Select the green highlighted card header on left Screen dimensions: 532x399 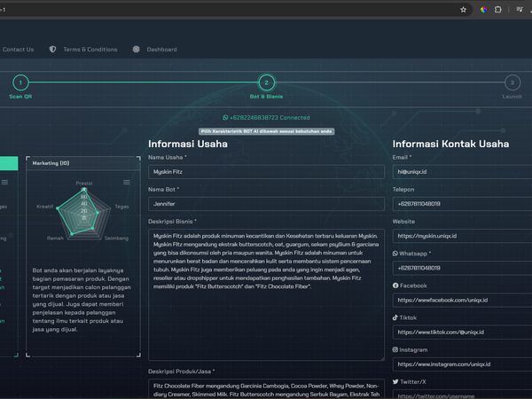[x=9, y=163]
